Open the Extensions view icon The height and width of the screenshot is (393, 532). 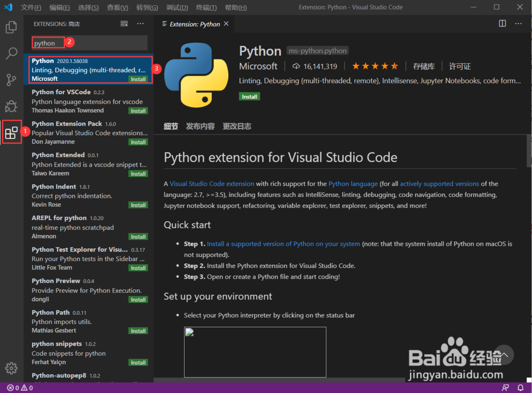click(x=11, y=132)
